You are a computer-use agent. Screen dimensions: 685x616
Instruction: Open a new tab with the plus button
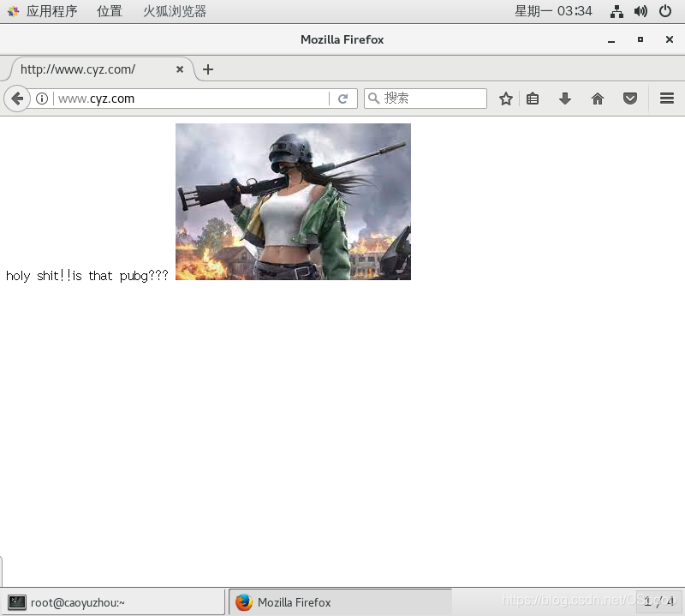point(208,69)
